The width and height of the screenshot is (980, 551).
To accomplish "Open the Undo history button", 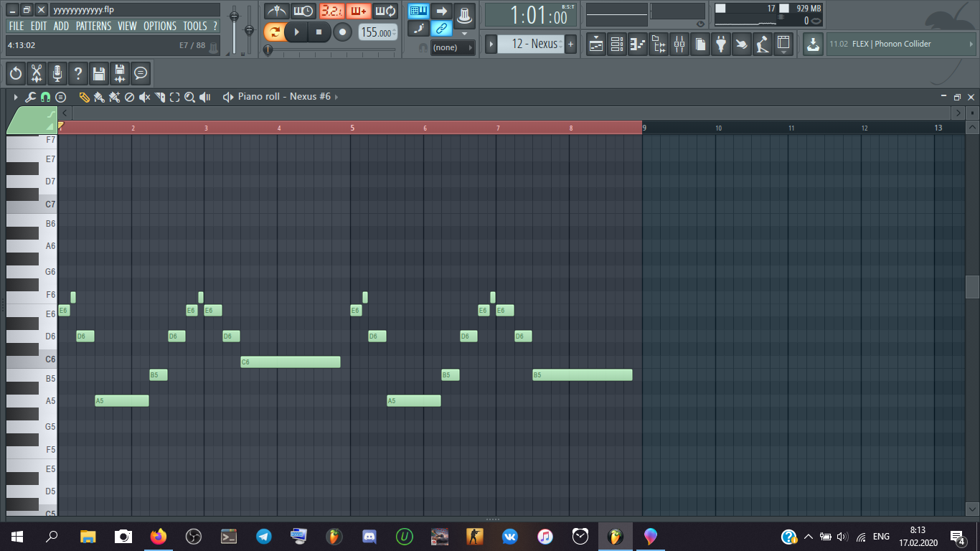I will click(x=16, y=73).
